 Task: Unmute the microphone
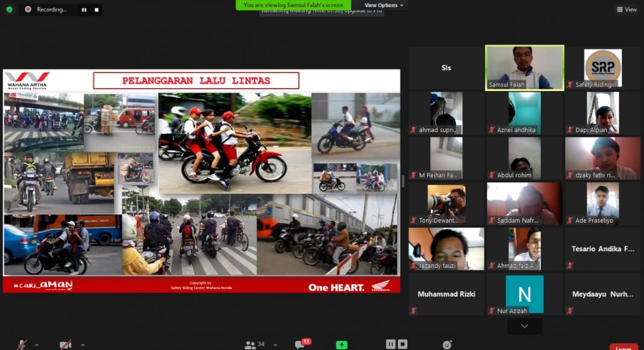(x=22, y=345)
